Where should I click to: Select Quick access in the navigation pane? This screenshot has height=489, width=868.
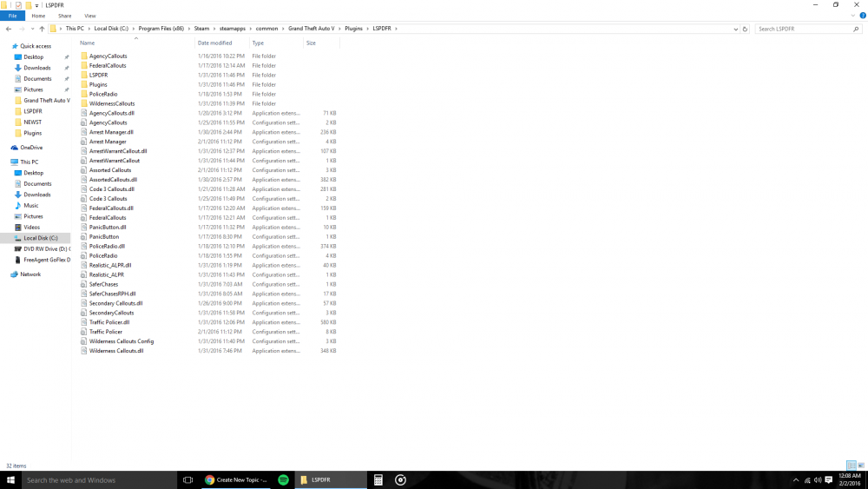tap(36, 47)
